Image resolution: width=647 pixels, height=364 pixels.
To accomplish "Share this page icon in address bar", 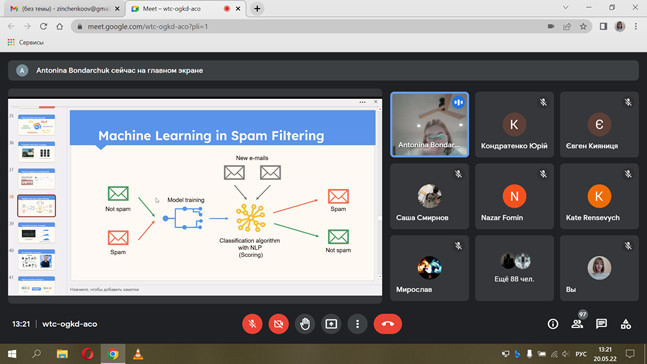I will click(567, 26).
